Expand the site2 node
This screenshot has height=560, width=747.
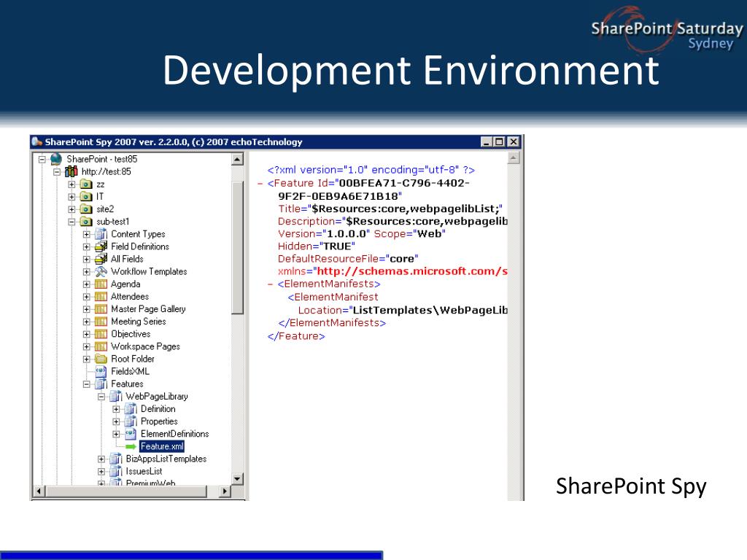(71, 209)
